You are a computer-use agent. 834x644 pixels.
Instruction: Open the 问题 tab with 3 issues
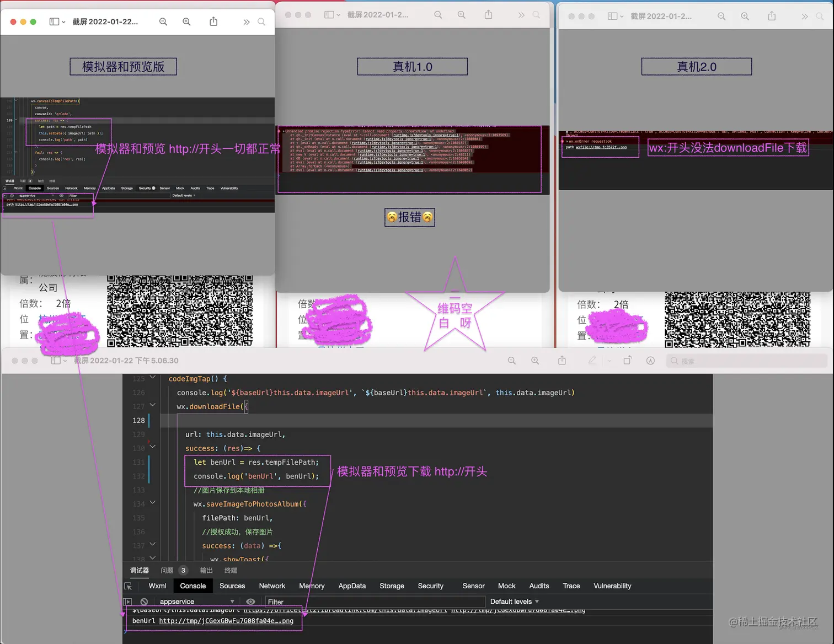(x=174, y=570)
